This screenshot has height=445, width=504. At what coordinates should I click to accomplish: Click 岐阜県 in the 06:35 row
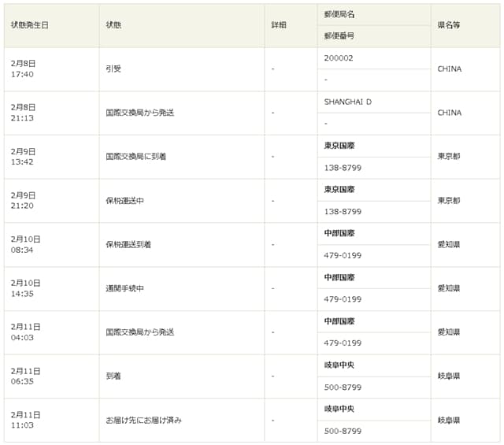tap(449, 376)
